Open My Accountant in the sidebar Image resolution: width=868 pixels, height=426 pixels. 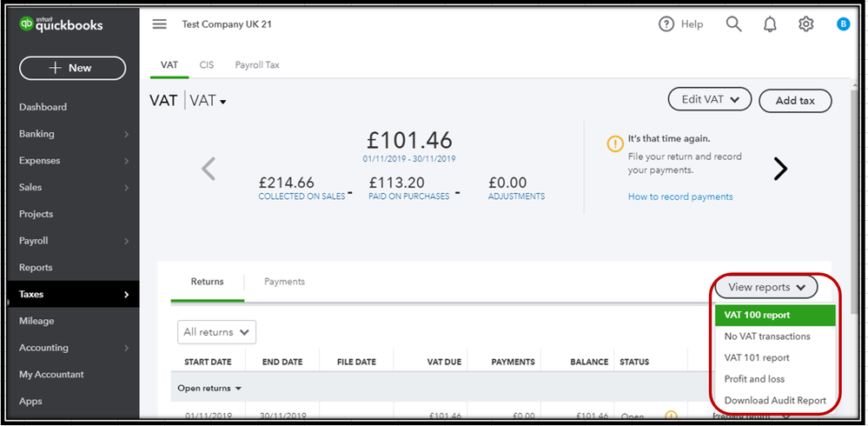click(x=51, y=375)
